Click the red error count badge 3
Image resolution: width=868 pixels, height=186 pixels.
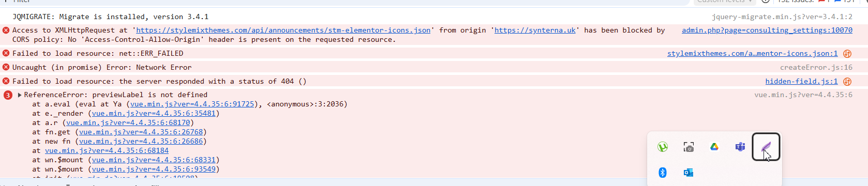coord(8,95)
